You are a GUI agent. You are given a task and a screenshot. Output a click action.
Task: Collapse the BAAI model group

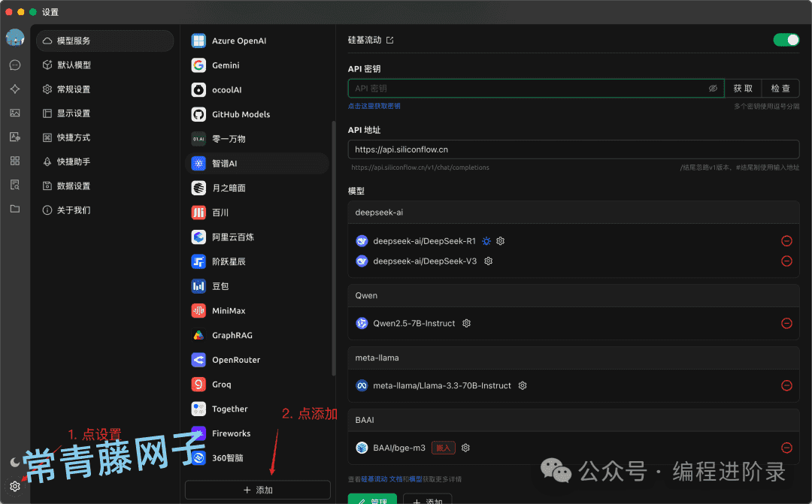tap(574, 420)
